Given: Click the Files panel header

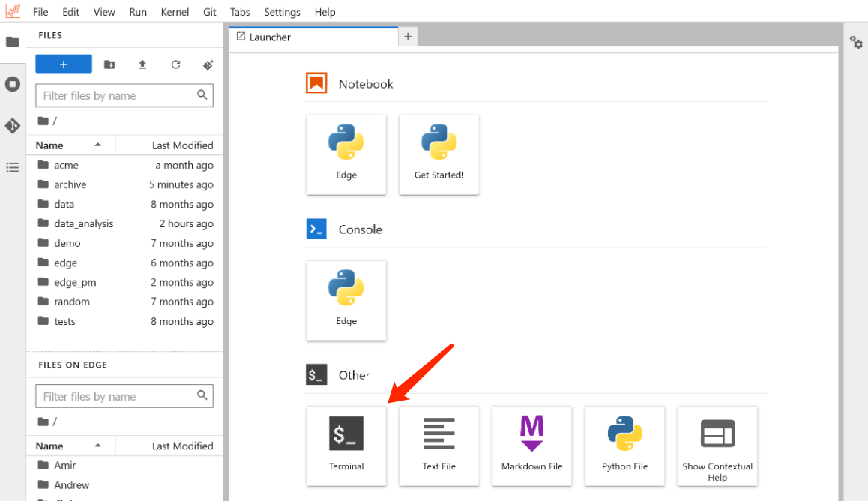Looking at the screenshot, I should (x=124, y=35).
